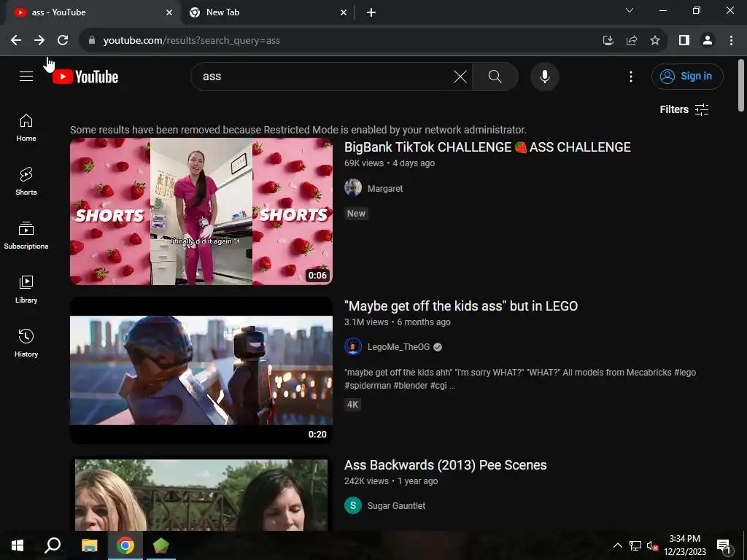Click the install app icon in address bar
Viewport: 747px width, 560px height.
608,41
